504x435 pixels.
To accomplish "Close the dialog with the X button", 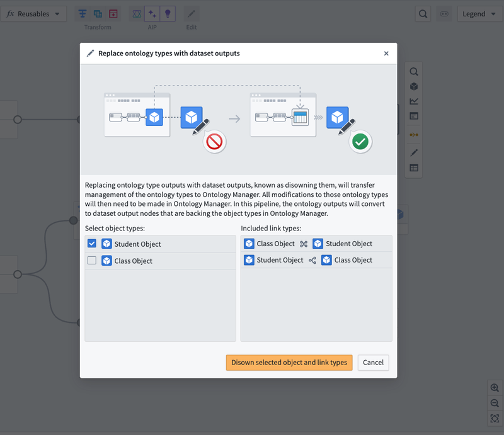I will (386, 54).
